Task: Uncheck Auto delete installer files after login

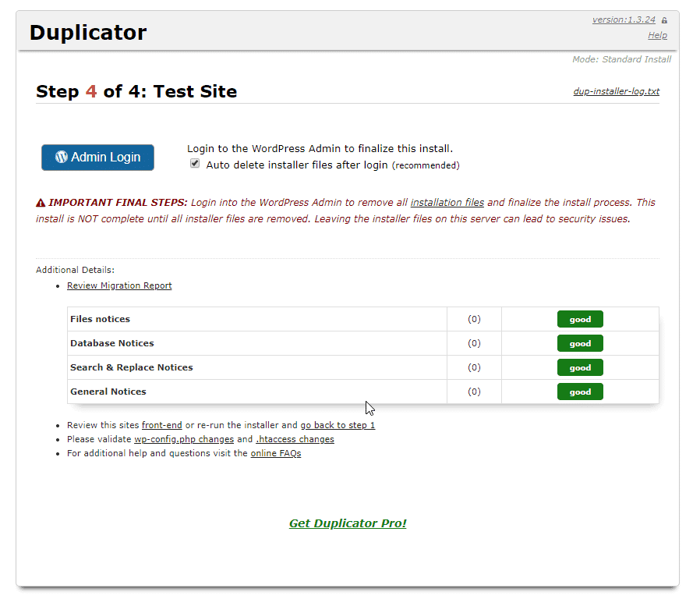Action: tap(195, 165)
